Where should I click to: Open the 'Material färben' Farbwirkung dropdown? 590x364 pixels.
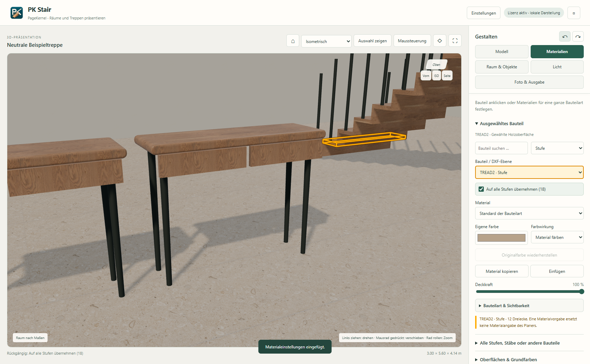point(557,237)
